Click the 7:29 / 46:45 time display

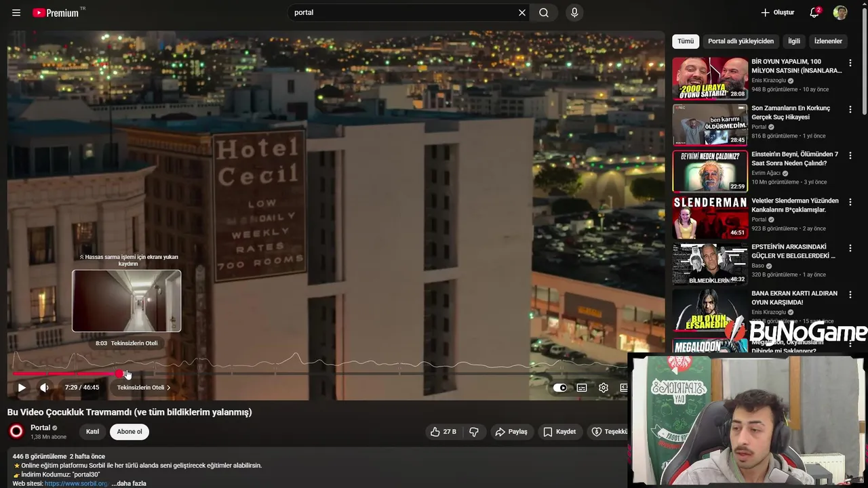pyautogui.click(x=82, y=388)
